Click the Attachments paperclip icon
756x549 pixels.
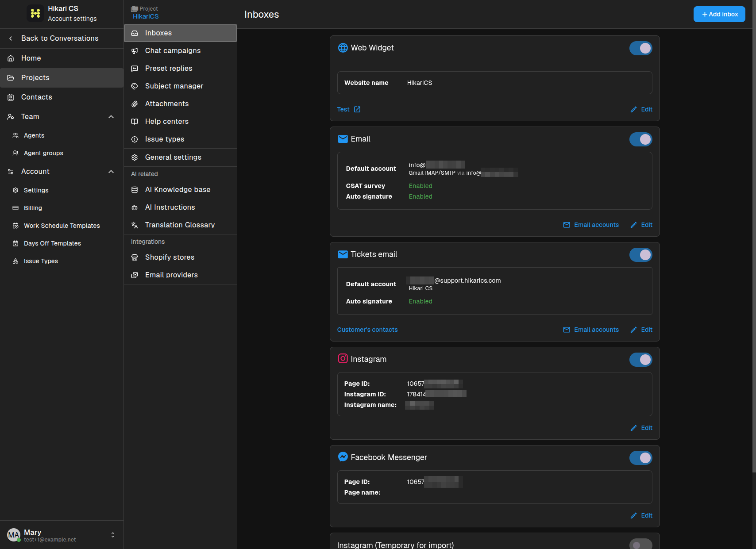(x=135, y=104)
